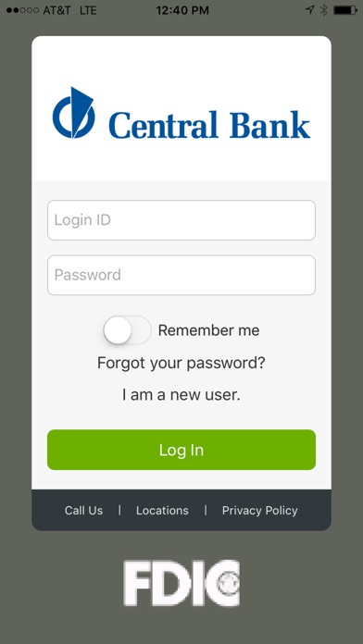Tap the FDIC logo at the bottom

point(181,583)
